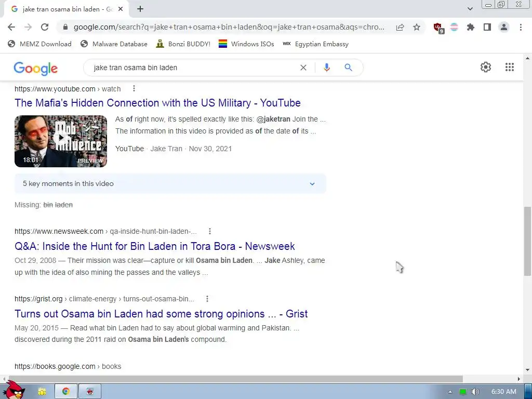Click the youtube.com watch result URL
The image size is (532, 399).
(68, 89)
